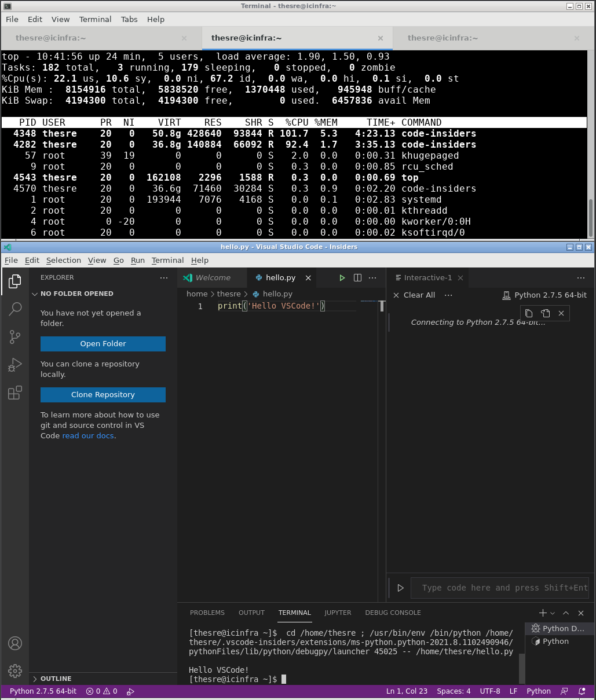The height and width of the screenshot is (700, 596).
Task: Click the Open Folder button
Action: [103, 344]
